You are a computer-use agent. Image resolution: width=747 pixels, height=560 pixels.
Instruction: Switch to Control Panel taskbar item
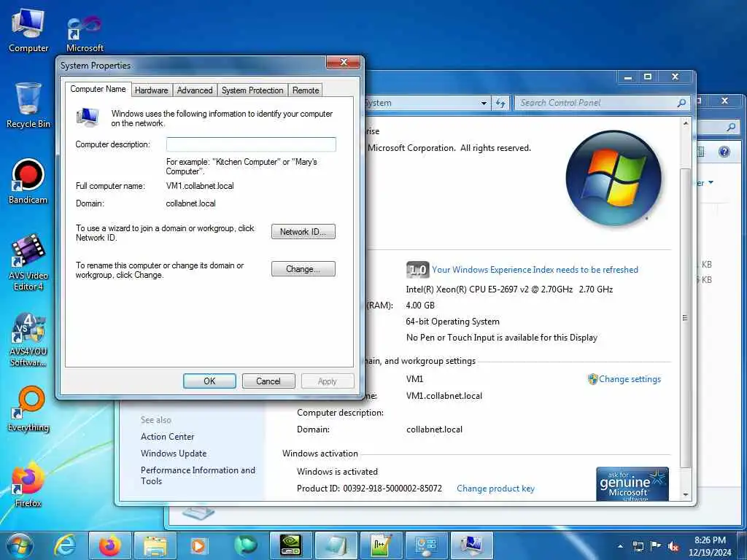click(x=426, y=545)
